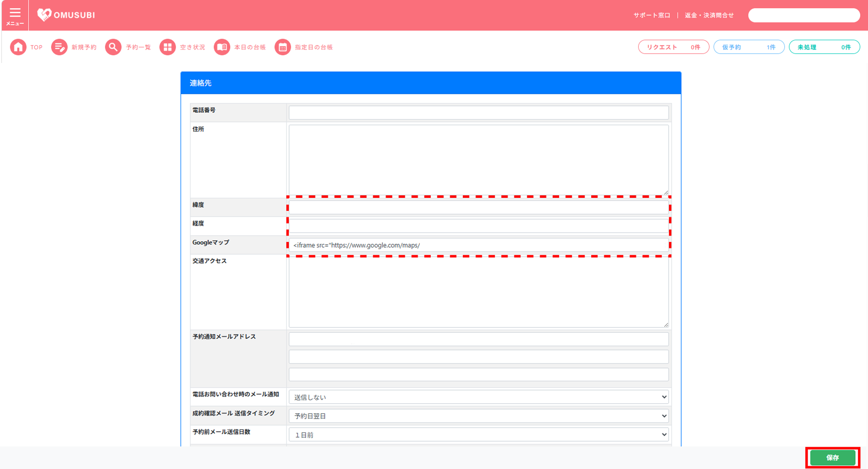Click the Googleマップ iframe input field

click(x=479, y=245)
